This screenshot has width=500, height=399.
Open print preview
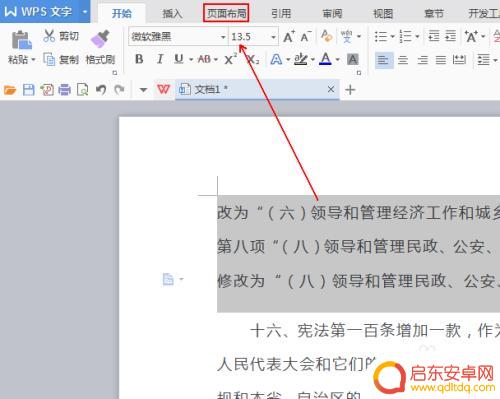(82, 90)
